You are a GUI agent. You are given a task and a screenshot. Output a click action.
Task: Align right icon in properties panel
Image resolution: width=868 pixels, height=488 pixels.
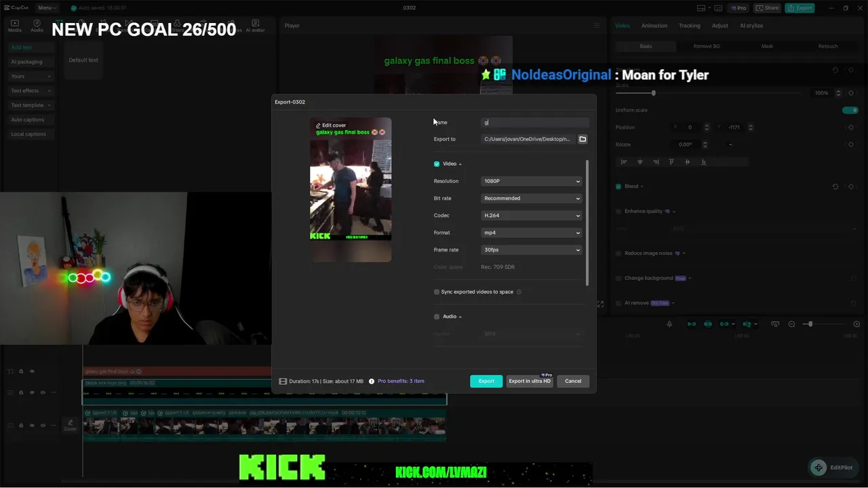(656, 162)
